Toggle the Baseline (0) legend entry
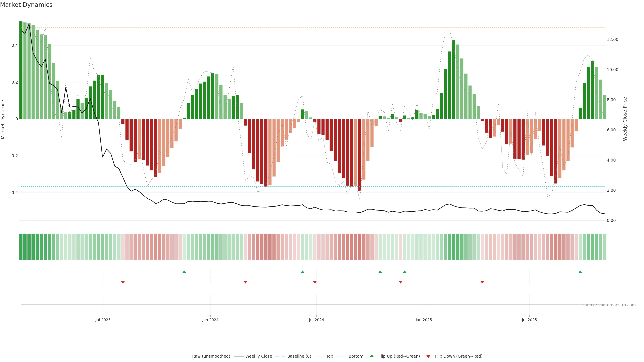Image resolution: width=644 pixels, height=362 pixels. 299,356
